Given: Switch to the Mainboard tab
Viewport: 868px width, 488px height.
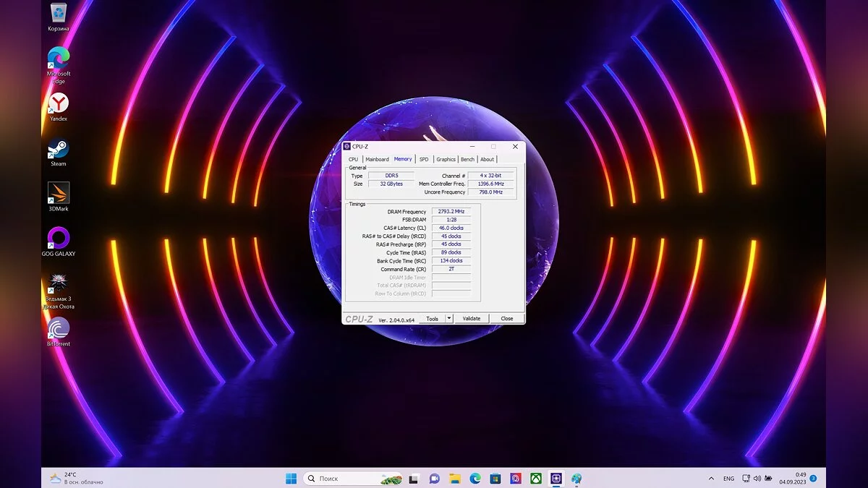Looking at the screenshot, I should point(377,159).
